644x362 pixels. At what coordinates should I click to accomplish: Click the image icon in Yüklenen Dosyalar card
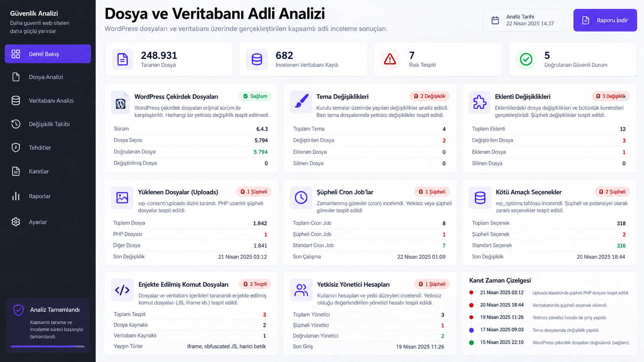122,198
